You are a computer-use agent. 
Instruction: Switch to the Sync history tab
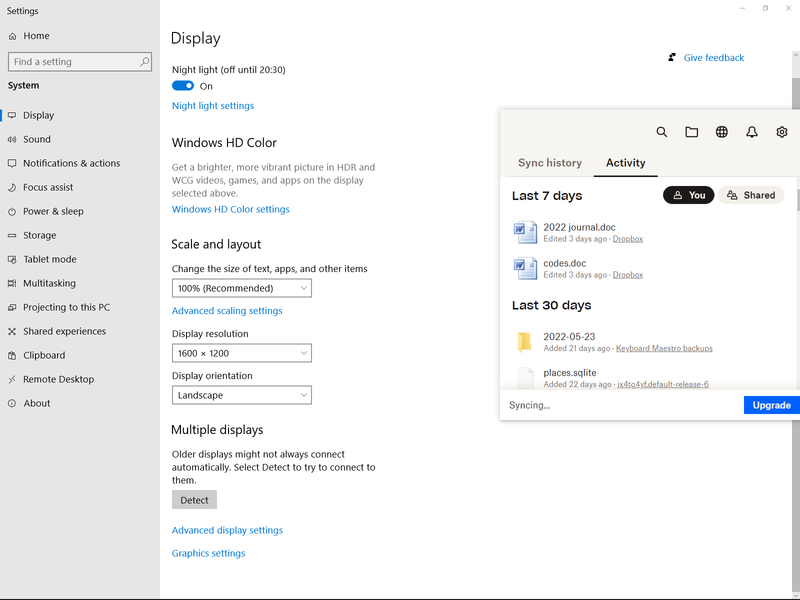(x=549, y=163)
